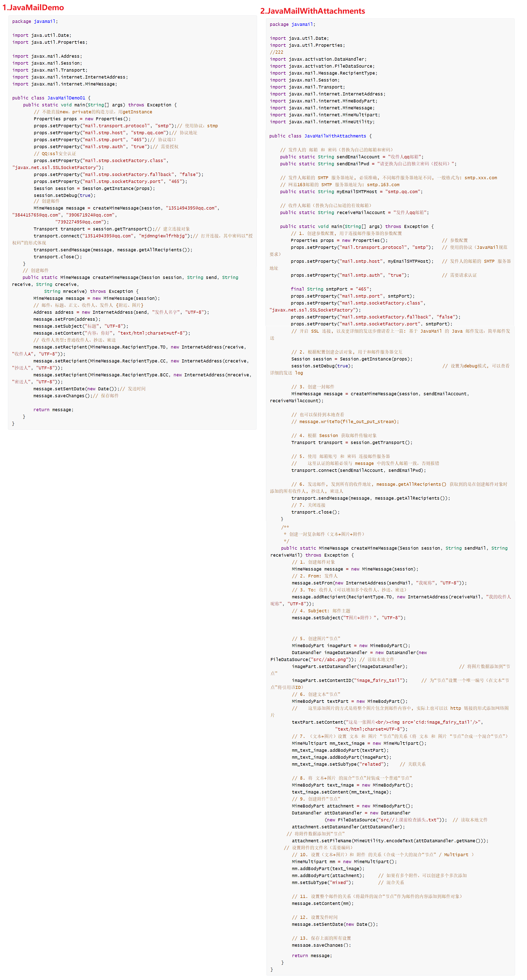Click 'message.setSubject("标题", "UTF-8");' line
Viewport: 527px width, 980px height.
point(81,326)
